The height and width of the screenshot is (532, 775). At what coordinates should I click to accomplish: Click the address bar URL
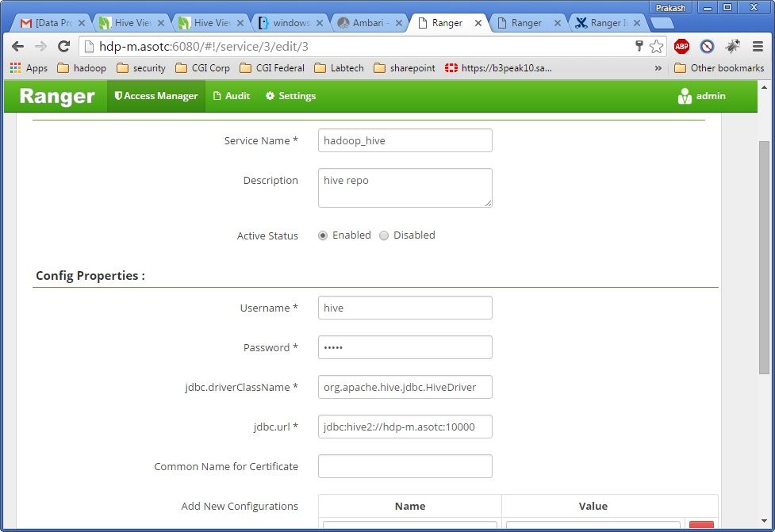(x=204, y=47)
